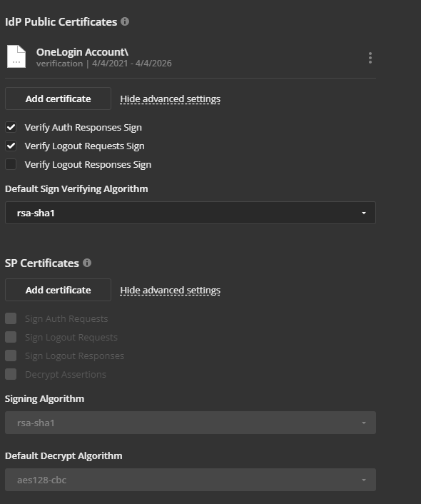421x504 pixels.
Task: Click the info icon beside IdP Public Certificates
Action: tap(125, 21)
